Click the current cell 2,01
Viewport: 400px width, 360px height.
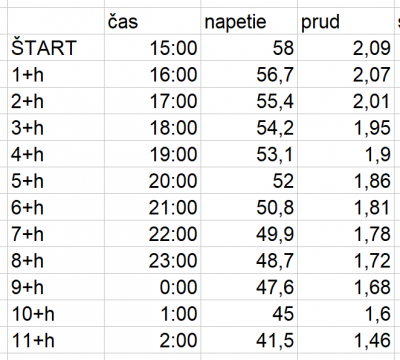point(346,101)
